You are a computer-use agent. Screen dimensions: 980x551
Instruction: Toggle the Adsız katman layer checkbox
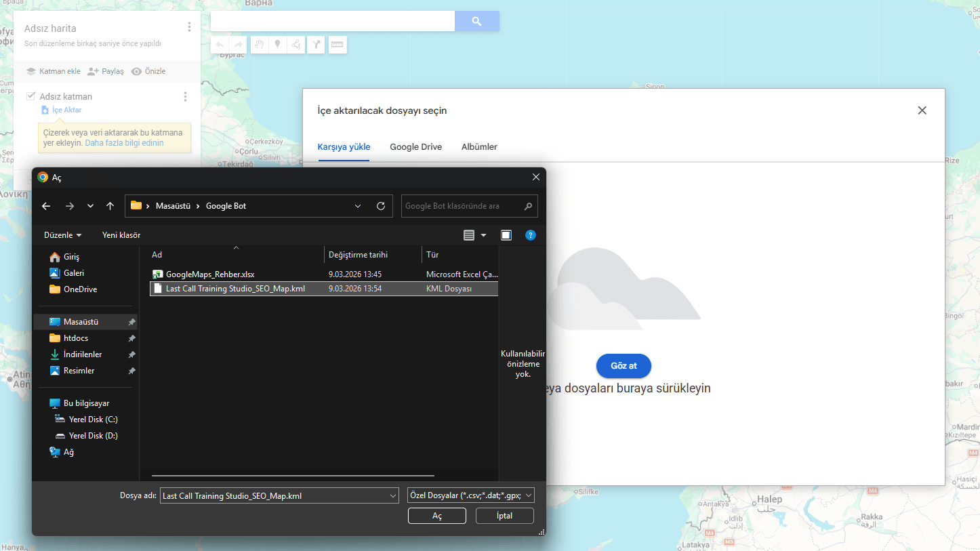30,96
